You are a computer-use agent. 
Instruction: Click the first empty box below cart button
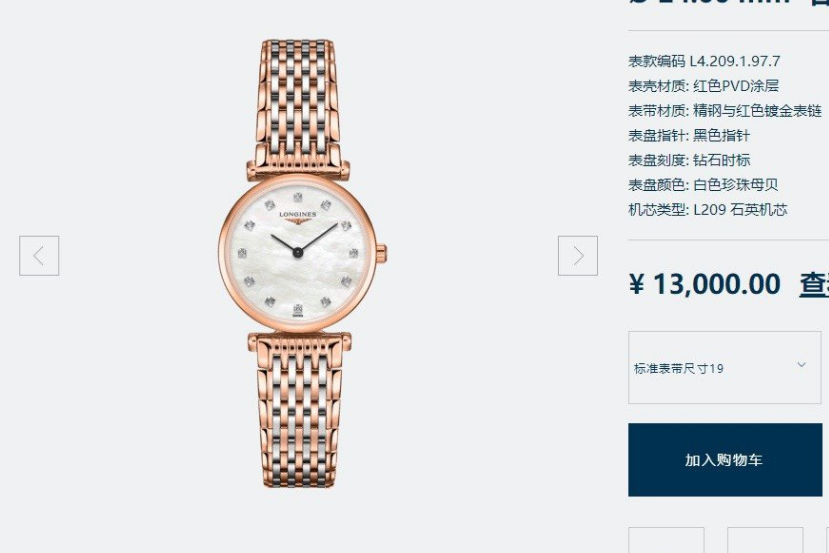(666, 540)
